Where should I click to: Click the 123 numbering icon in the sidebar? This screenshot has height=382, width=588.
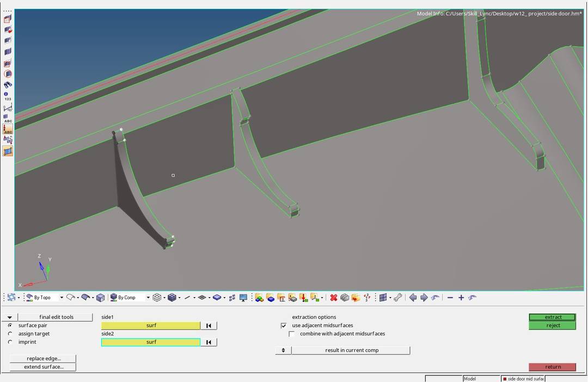point(7,99)
